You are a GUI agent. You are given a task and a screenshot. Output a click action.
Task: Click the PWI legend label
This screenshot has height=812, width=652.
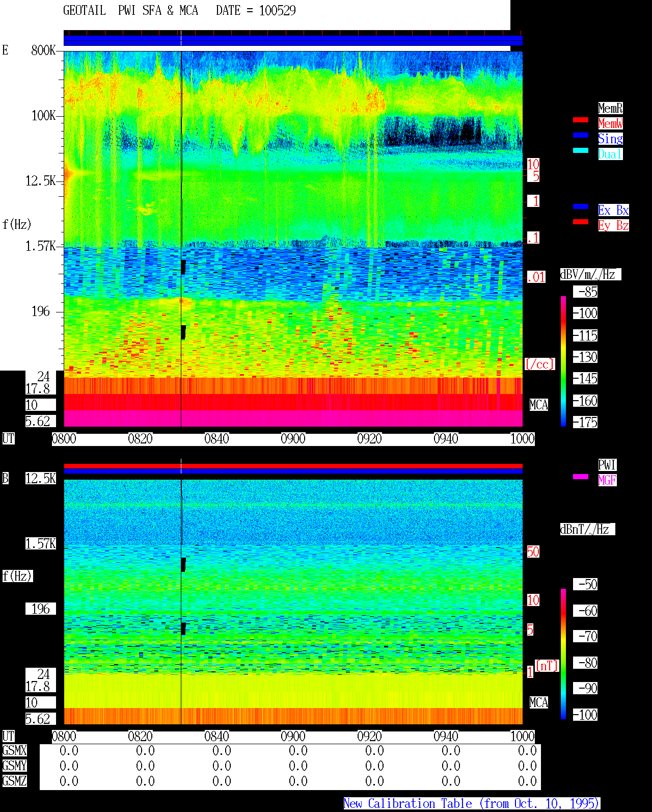[607, 465]
